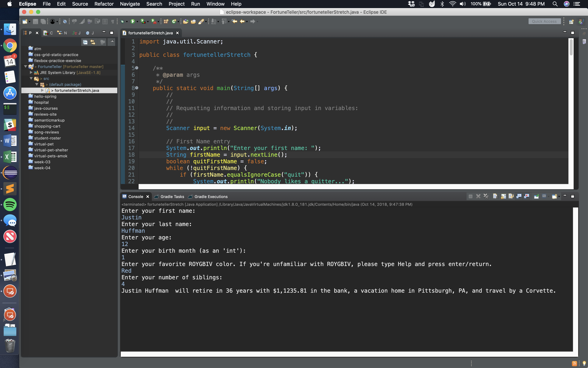Toggle console Word Wrap
Viewport: 588px width, 368px height.
pos(511,196)
